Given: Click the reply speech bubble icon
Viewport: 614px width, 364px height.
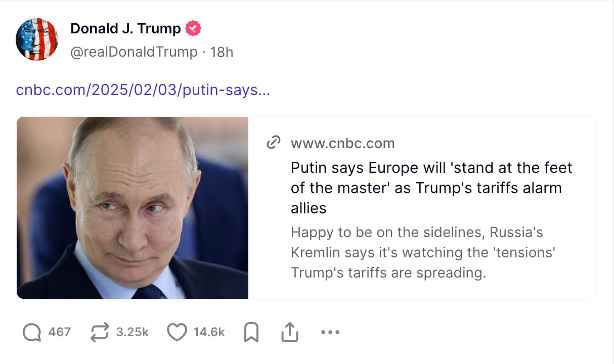Looking at the screenshot, I should pyautogui.click(x=32, y=332).
